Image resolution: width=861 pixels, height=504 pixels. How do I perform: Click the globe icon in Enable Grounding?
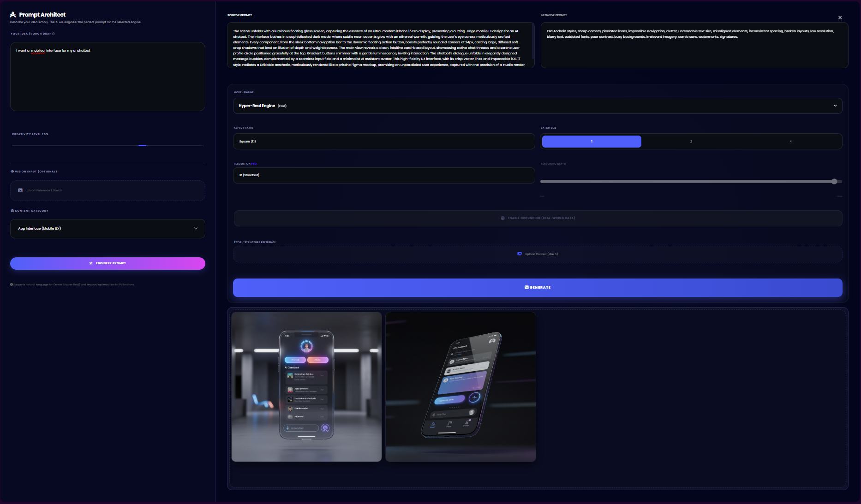tap(502, 218)
